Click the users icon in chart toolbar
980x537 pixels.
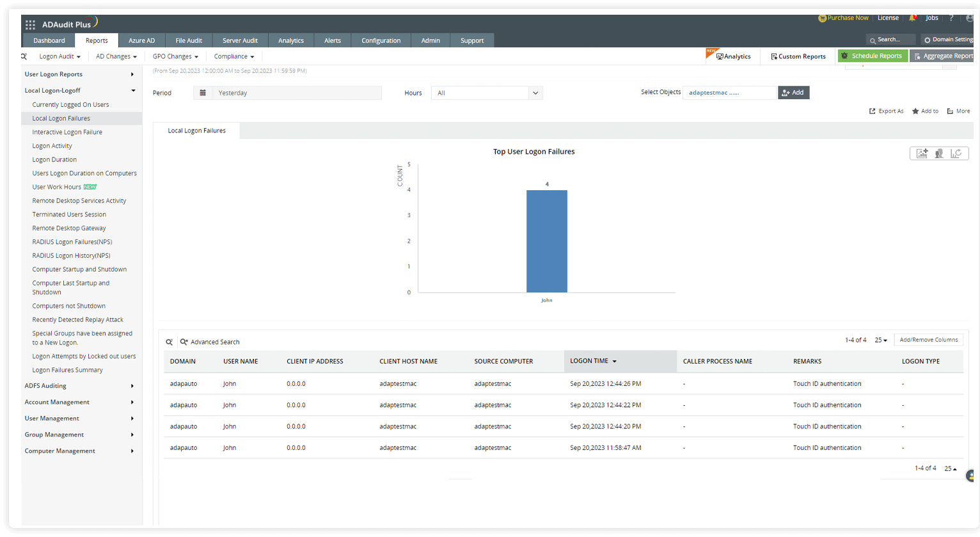point(939,154)
